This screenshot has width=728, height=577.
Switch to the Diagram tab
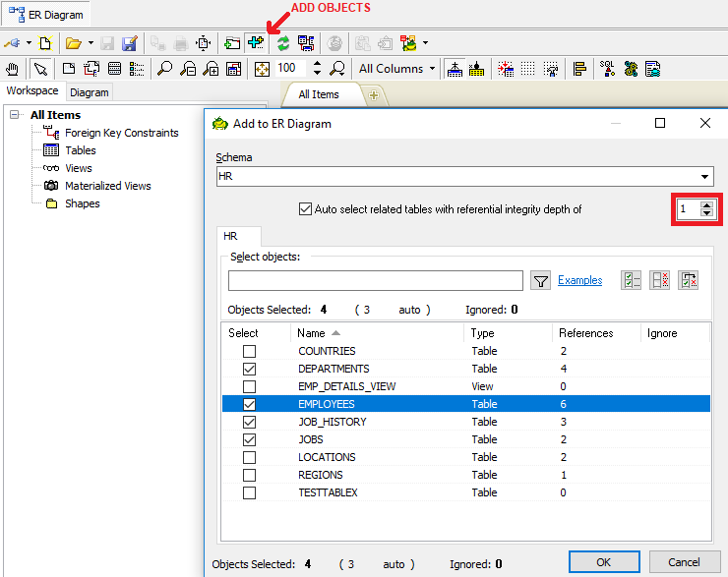(89, 92)
